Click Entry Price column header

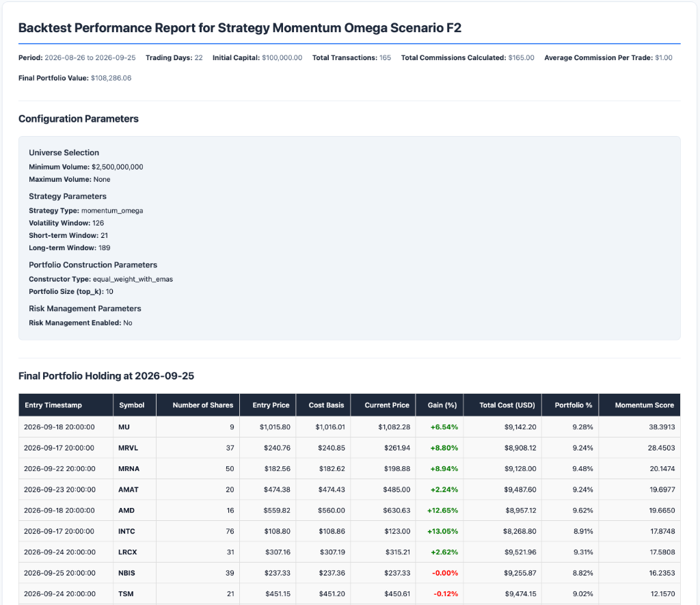click(x=267, y=405)
